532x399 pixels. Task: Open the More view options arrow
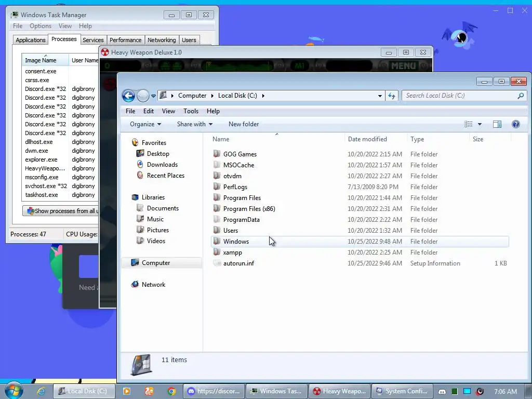480,124
